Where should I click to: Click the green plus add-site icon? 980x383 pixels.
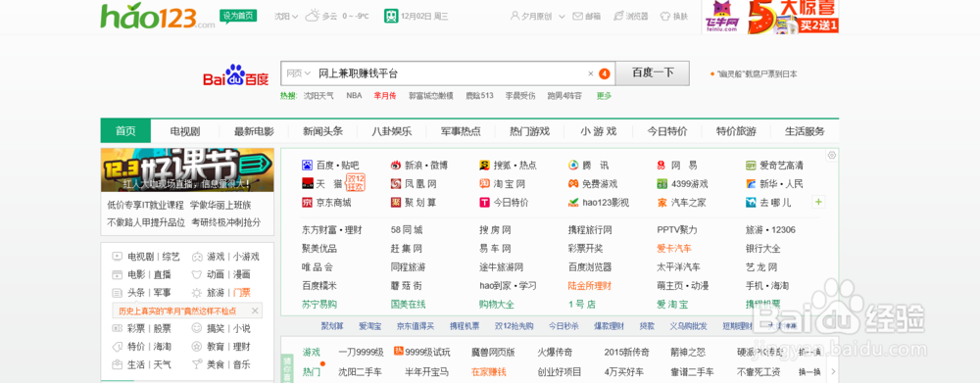coord(818,203)
